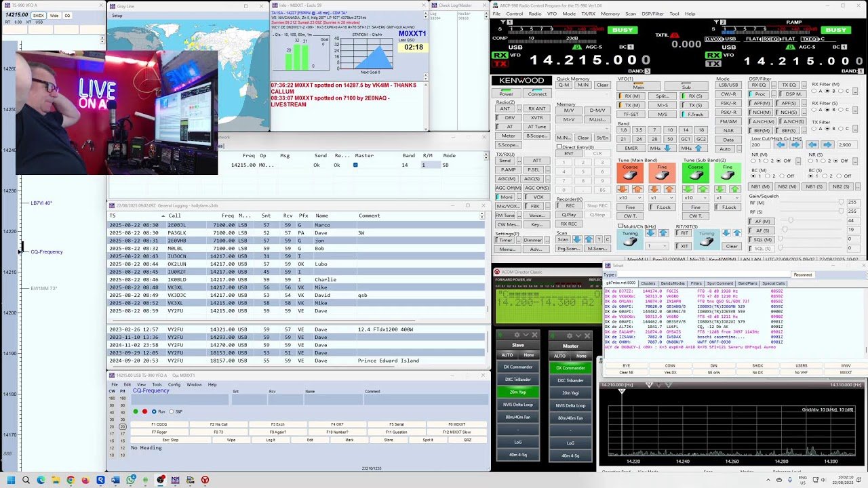868x488 pixels.
Task: Switch to Bands/Modes tab in Telnet window
Action: (x=673, y=283)
